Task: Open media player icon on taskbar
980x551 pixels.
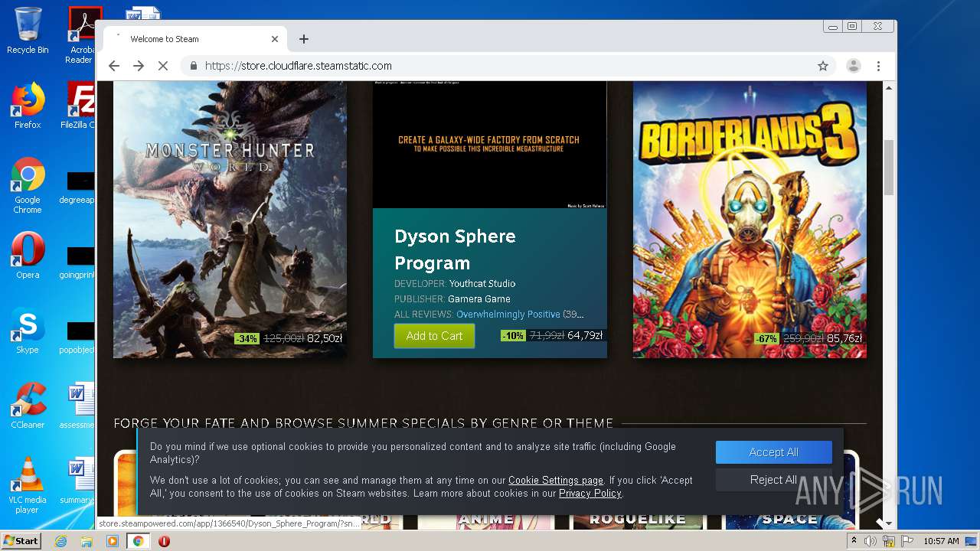Action: (113, 541)
